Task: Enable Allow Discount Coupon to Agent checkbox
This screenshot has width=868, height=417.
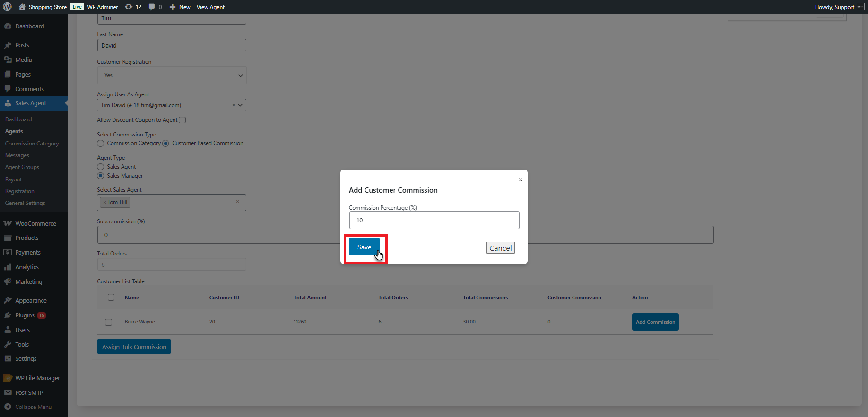Action: tap(182, 120)
